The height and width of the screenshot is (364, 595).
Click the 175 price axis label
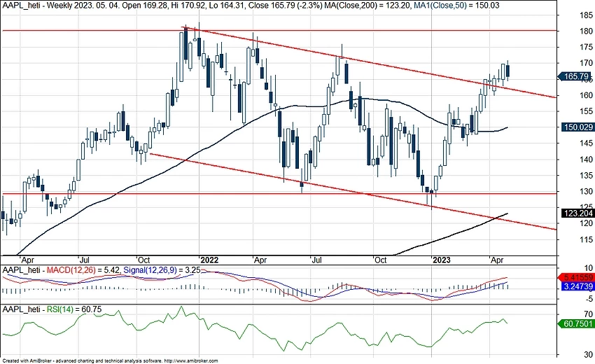point(587,48)
